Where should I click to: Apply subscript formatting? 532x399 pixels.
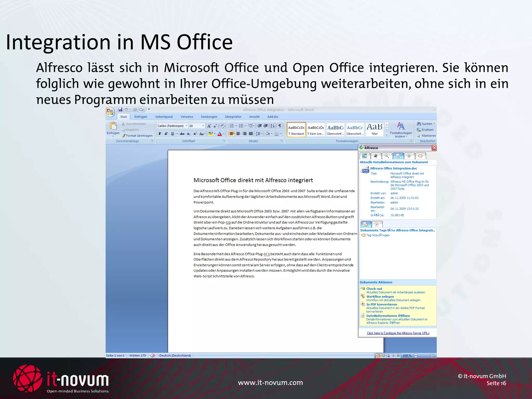(189, 134)
